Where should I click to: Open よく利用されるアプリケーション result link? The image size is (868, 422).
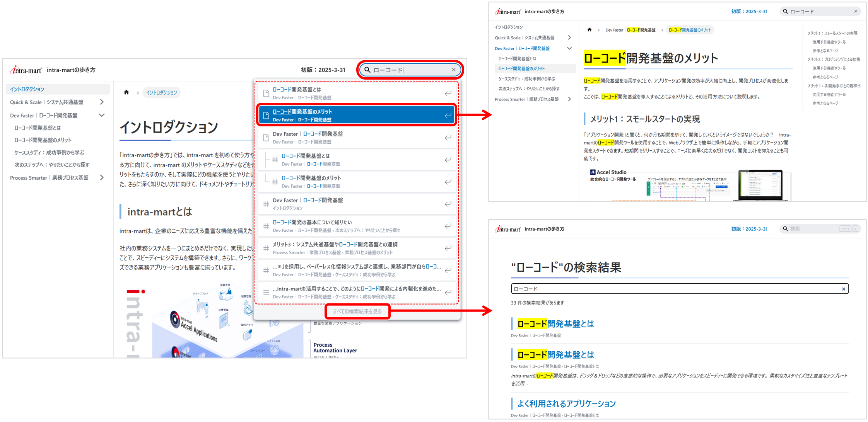[566, 404]
